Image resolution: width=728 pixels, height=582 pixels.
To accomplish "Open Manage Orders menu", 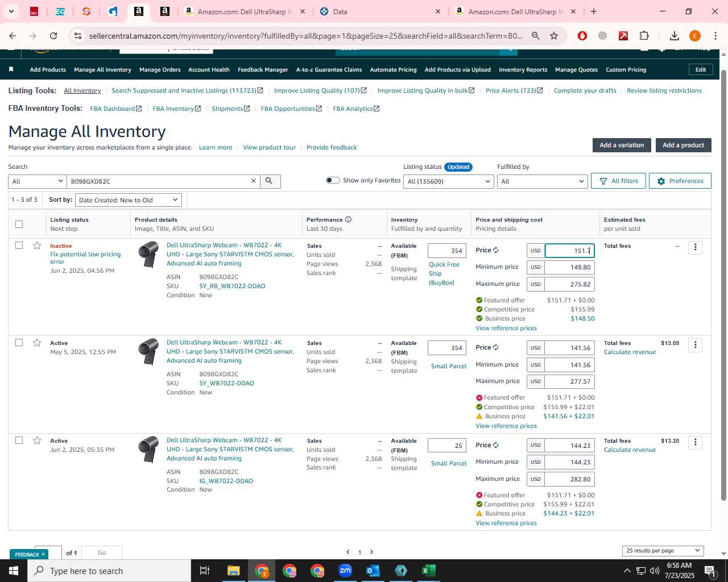I will 160,69.
